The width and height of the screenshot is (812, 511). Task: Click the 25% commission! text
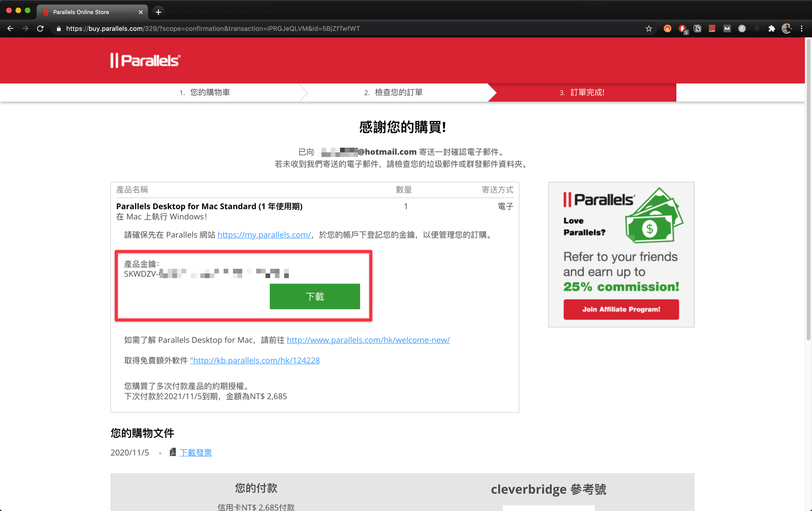[x=621, y=286]
